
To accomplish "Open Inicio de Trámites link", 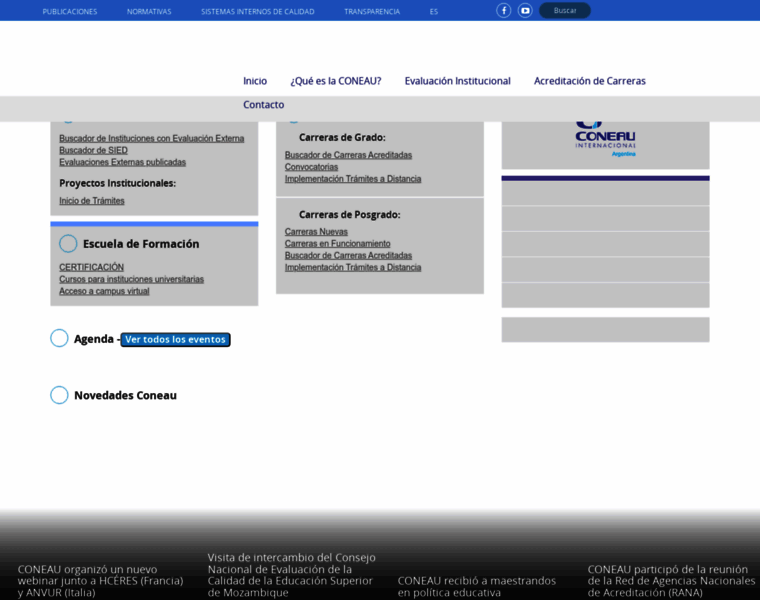I will pos(92,201).
